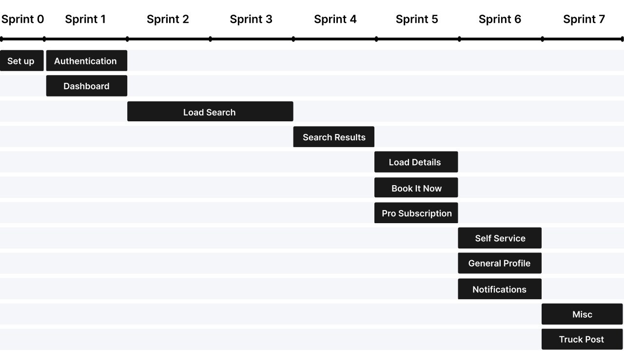Image resolution: width=624 pixels, height=364 pixels.
Task: Open the Dashboard task block
Action: (x=86, y=86)
